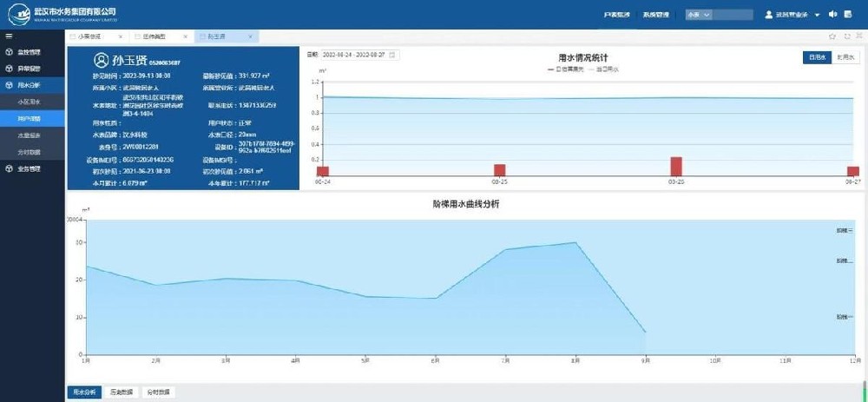
Task: Expand 业务管理 in the sidebar
Action: 30,168
